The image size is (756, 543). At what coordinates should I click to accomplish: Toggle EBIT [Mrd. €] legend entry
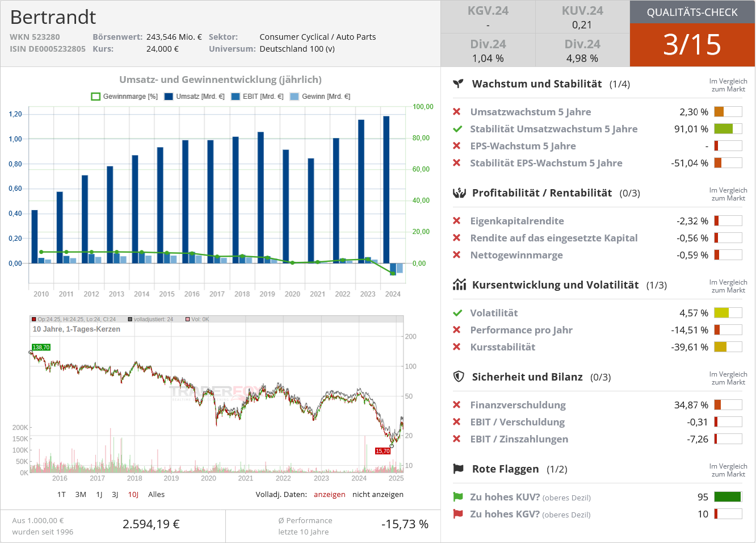[258, 97]
